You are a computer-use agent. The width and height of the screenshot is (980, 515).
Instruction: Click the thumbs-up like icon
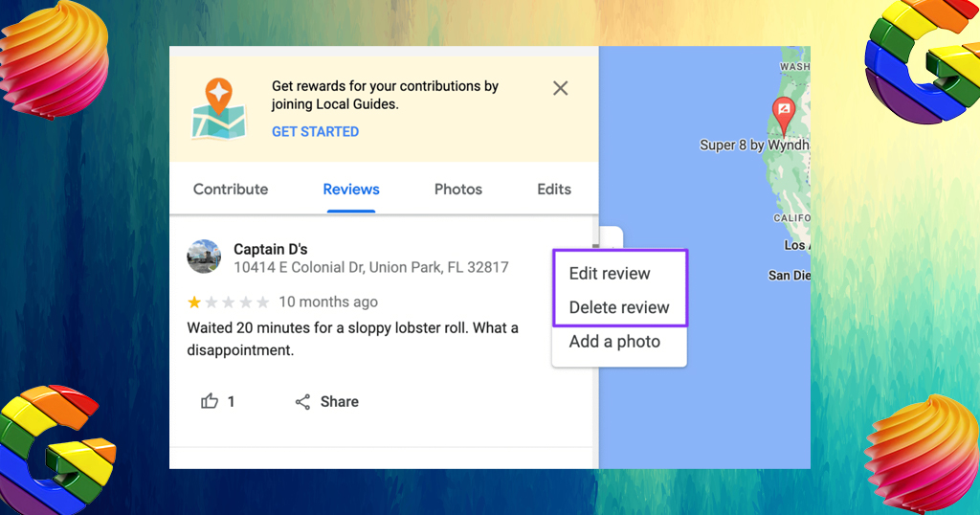tap(210, 401)
